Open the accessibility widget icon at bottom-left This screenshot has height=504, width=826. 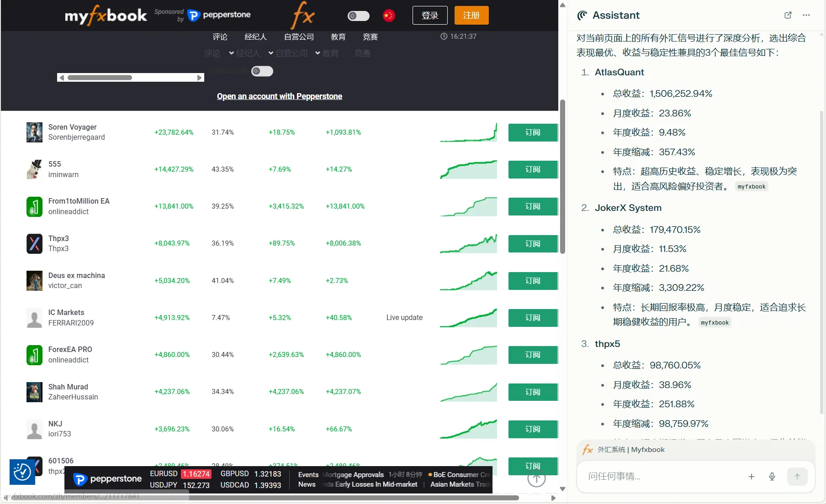(x=22, y=472)
